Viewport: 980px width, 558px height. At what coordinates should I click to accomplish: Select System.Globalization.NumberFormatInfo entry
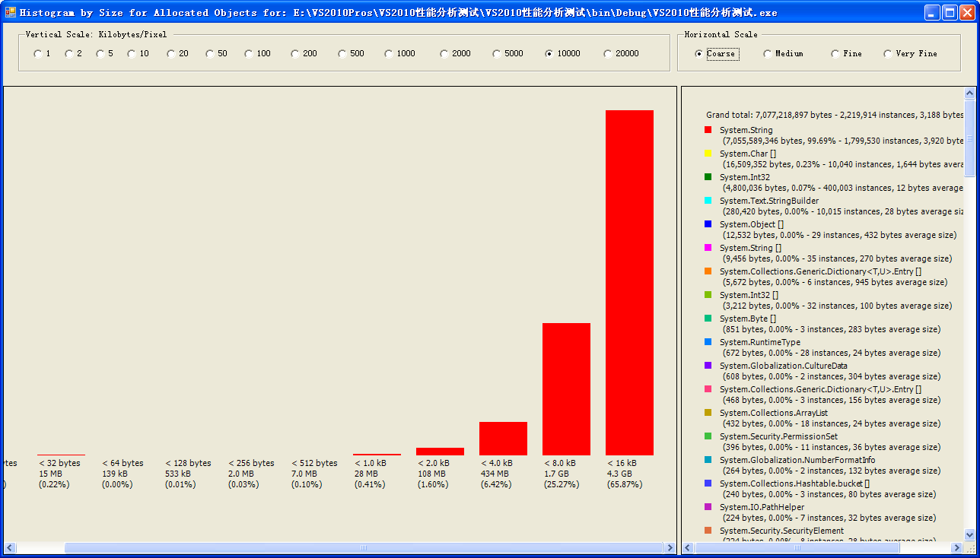(x=797, y=460)
